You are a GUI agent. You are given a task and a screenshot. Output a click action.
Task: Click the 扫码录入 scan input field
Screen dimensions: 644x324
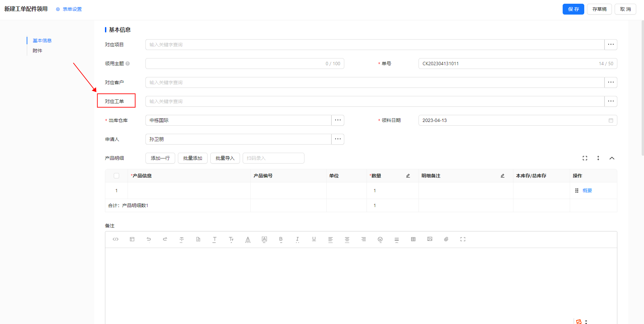273,158
